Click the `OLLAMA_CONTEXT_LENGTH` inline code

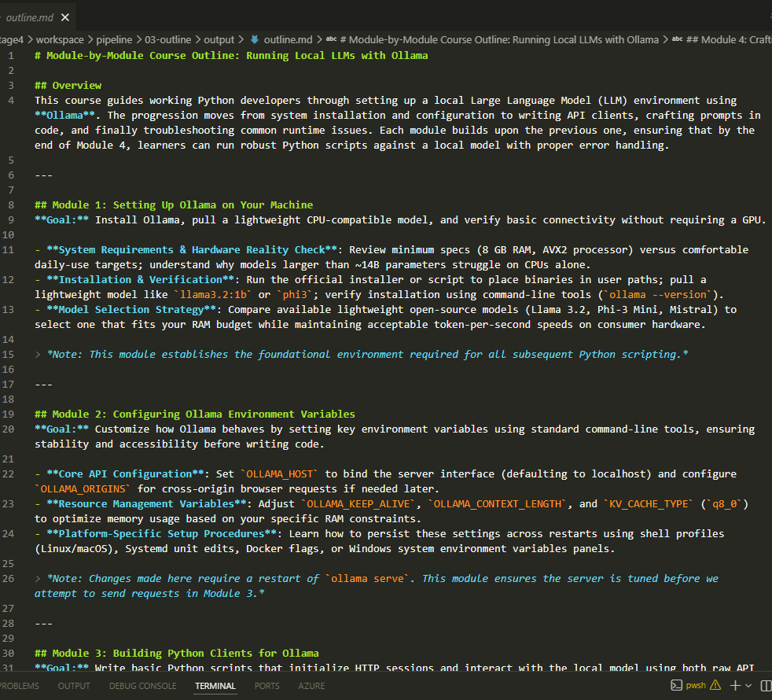[x=498, y=503]
